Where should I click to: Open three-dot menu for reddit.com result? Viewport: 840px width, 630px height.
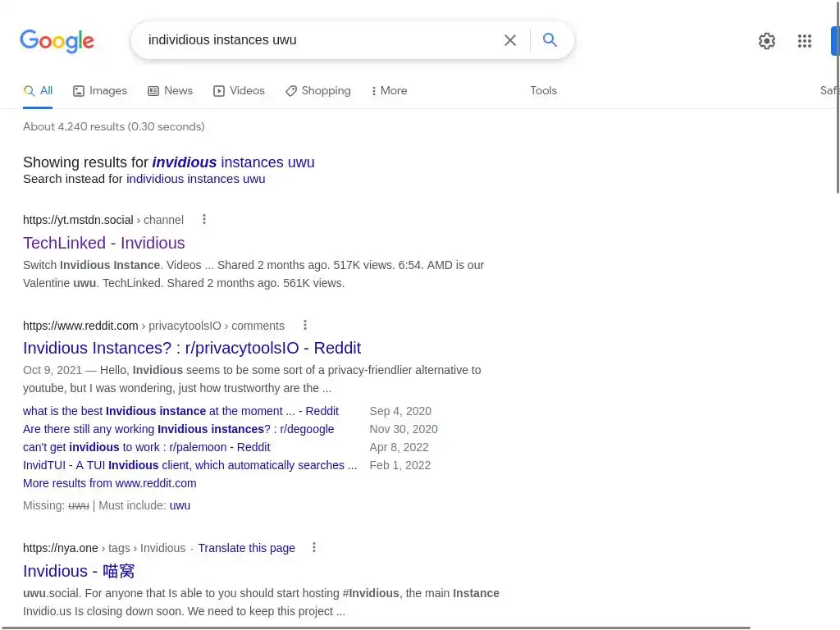coord(305,325)
